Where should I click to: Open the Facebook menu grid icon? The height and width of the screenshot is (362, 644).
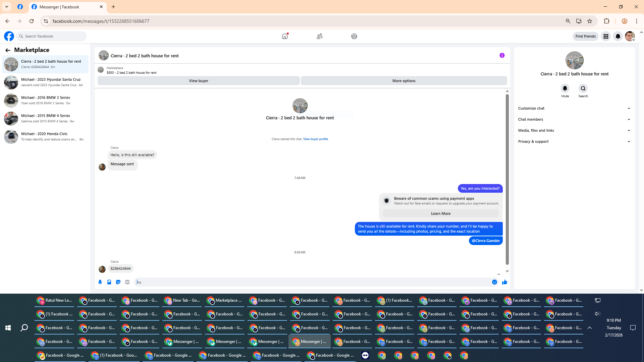606,36
